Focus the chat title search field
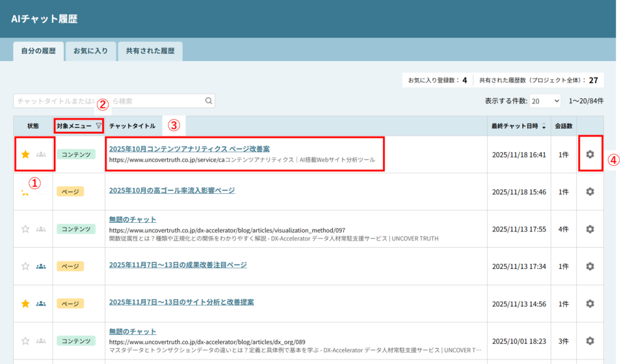This screenshot has width=621, height=364. click(x=109, y=101)
